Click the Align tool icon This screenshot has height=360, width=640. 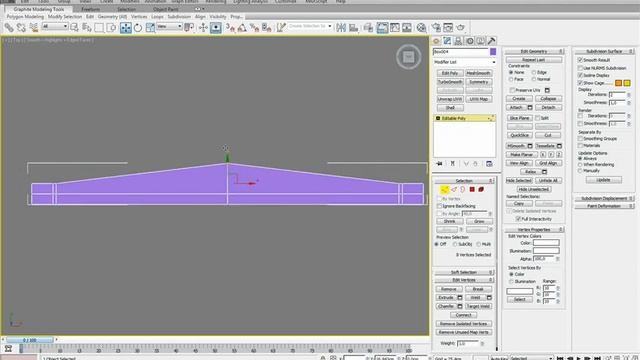pyautogui.click(x=353, y=27)
